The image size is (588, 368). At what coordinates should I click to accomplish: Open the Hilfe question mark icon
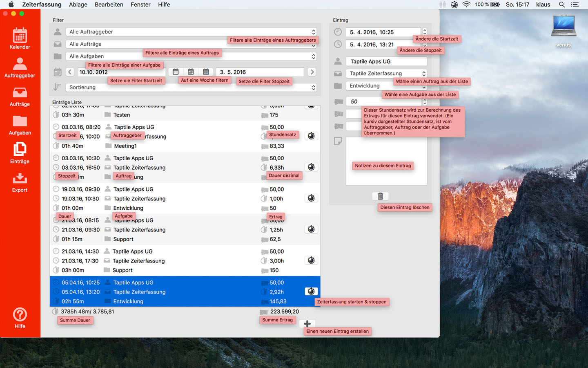(20, 314)
